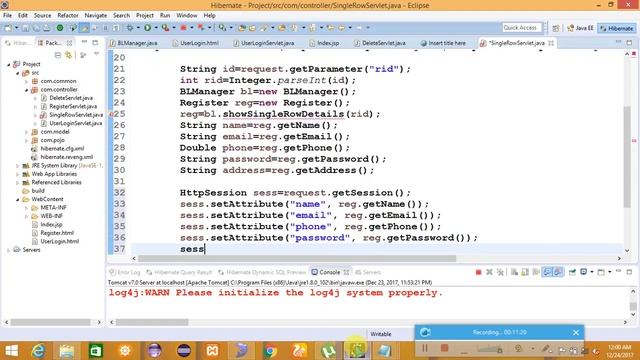Open File Explorer from the taskbar
640x360 pixels.
[67, 351]
